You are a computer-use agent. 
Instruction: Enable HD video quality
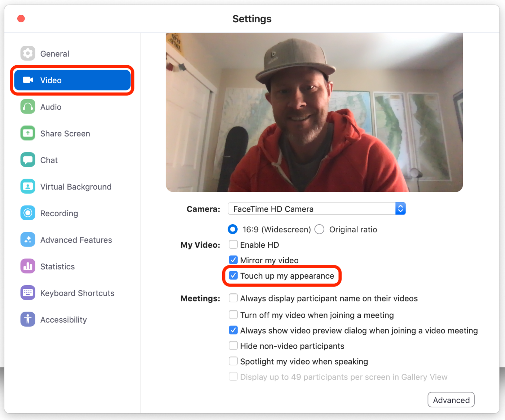233,244
